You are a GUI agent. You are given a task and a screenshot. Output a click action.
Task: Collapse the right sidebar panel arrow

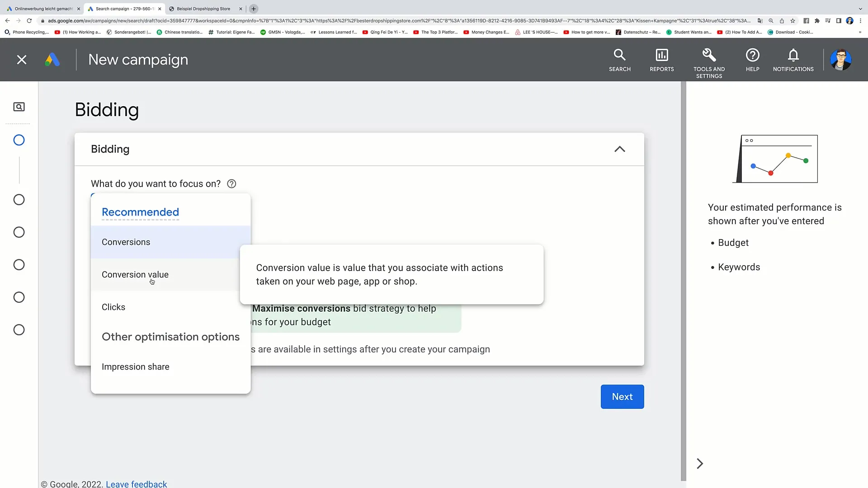click(x=700, y=464)
